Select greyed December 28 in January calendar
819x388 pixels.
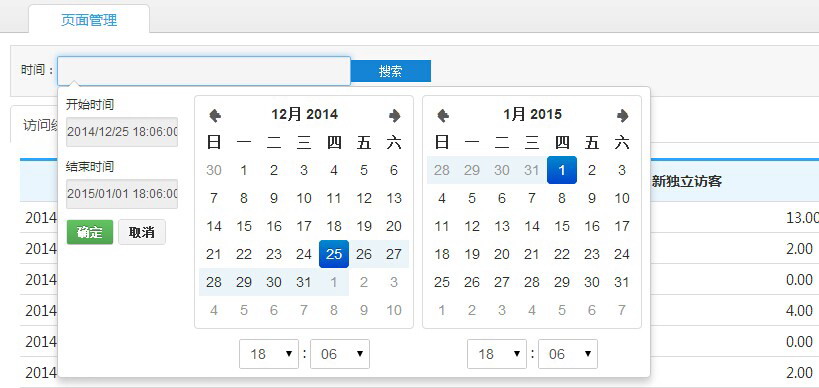441,170
